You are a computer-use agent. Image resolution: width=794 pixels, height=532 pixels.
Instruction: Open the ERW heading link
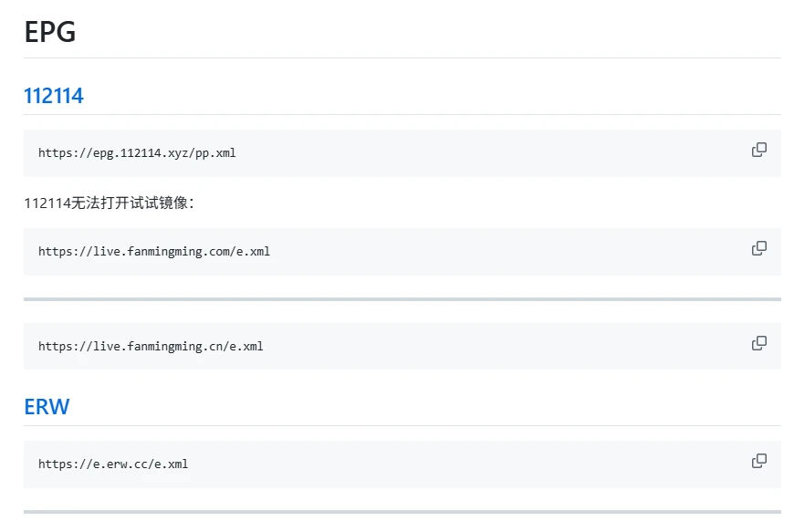point(47,407)
